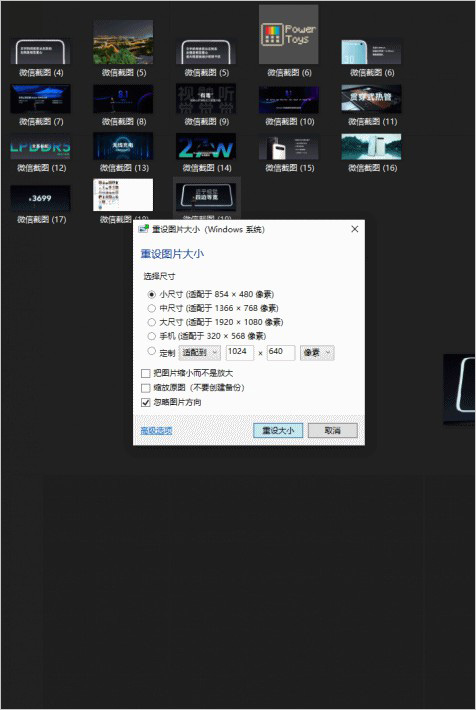The image size is (476, 710).
Task: Select the 微信截图 (12) LPDDR5 thumbnail
Action: (40, 147)
